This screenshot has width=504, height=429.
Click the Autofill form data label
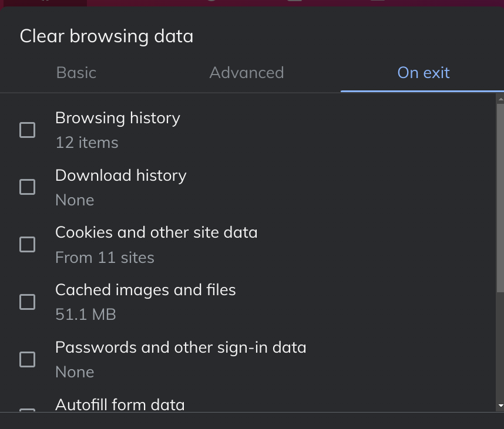pyautogui.click(x=120, y=405)
